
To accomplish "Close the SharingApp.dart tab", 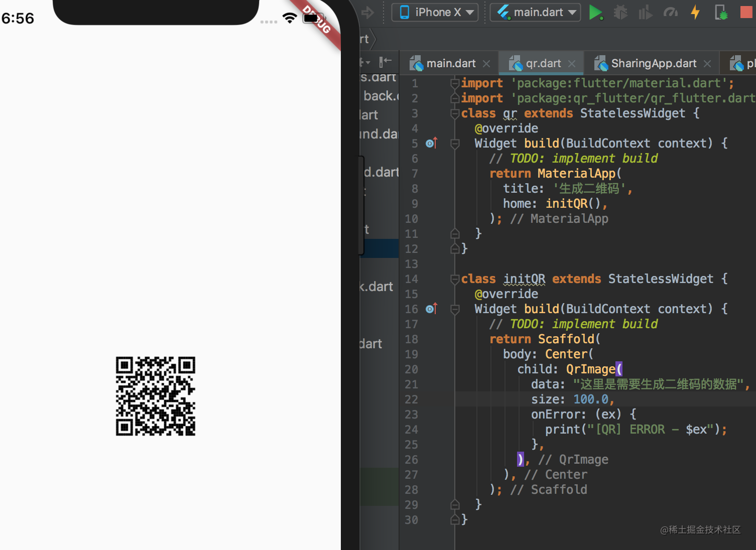I will [x=707, y=64].
